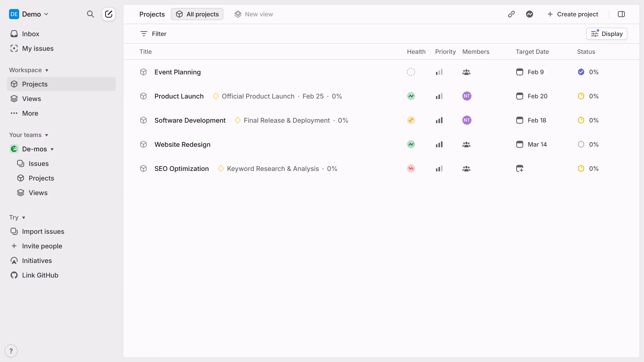Viewport: 644px width, 362px height.
Task: Open members icon for Website Redesign
Action: pyautogui.click(x=466, y=145)
